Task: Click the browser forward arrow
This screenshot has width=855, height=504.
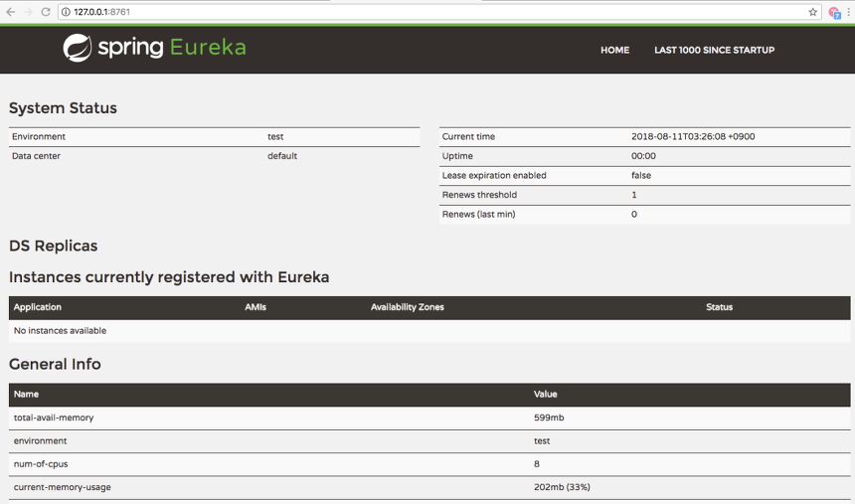Action: tap(28, 12)
